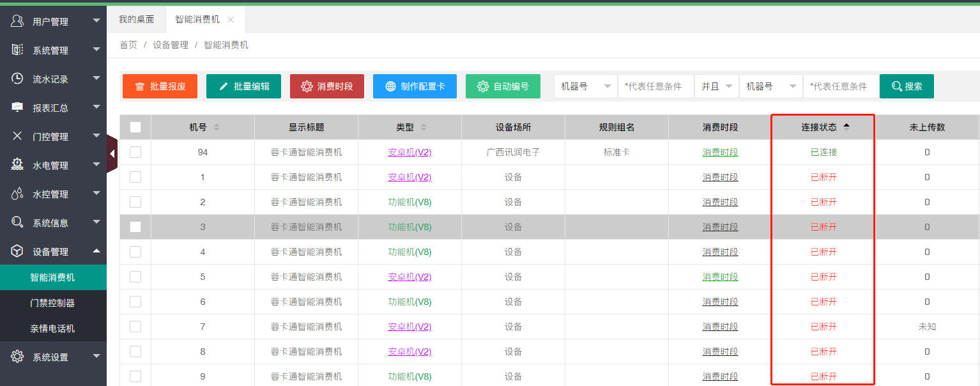Image resolution: width=980 pixels, height=386 pixels.
Task: Open the 安卓机(V2) link for machine 94
Action: click(410, 152)
